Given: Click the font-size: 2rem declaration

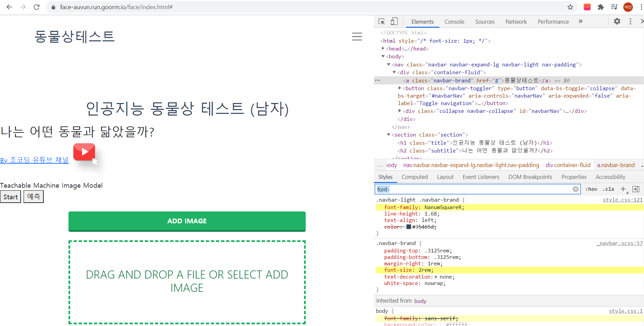Looking at the screenshot, I should (408, 270).
